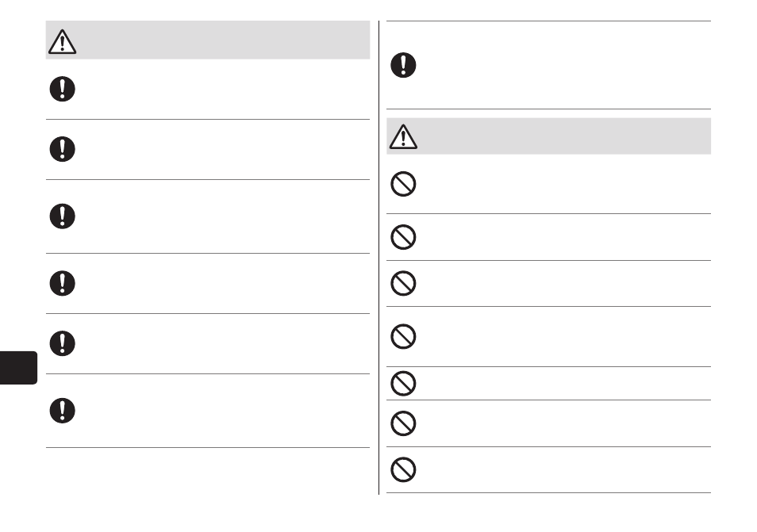Image resolution: width=757 pixels, height=532 pixels.
Task: Select the second exclamation icon in the left column
Action: point(62,149)
